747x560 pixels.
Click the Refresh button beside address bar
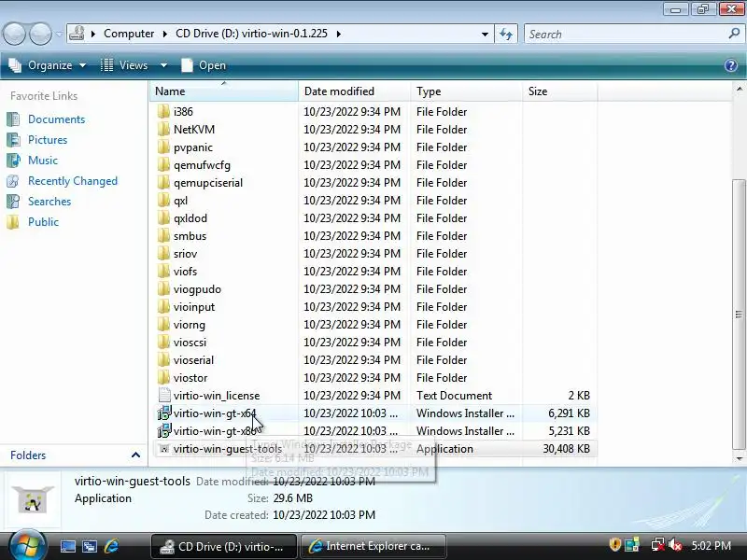coord(506,35)
